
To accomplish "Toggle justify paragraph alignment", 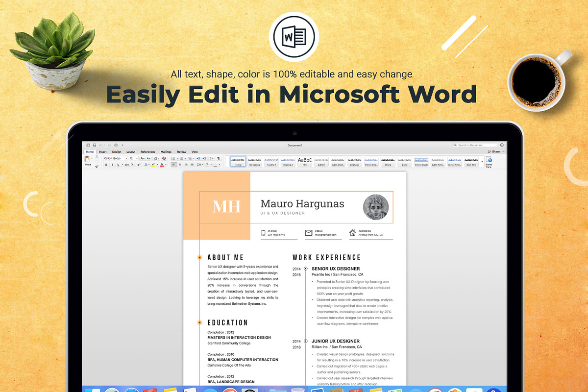I will pyautogui.click(x=192, y=165).
